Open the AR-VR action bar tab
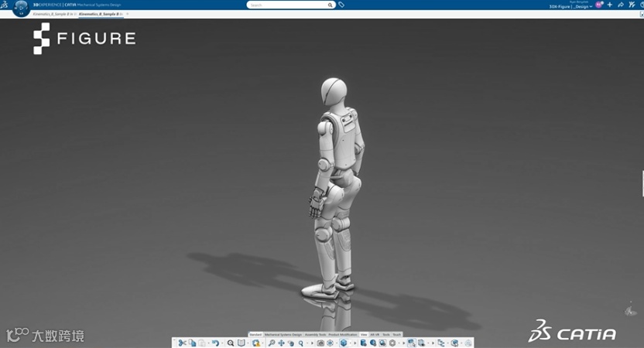 (x=375, y=334)
